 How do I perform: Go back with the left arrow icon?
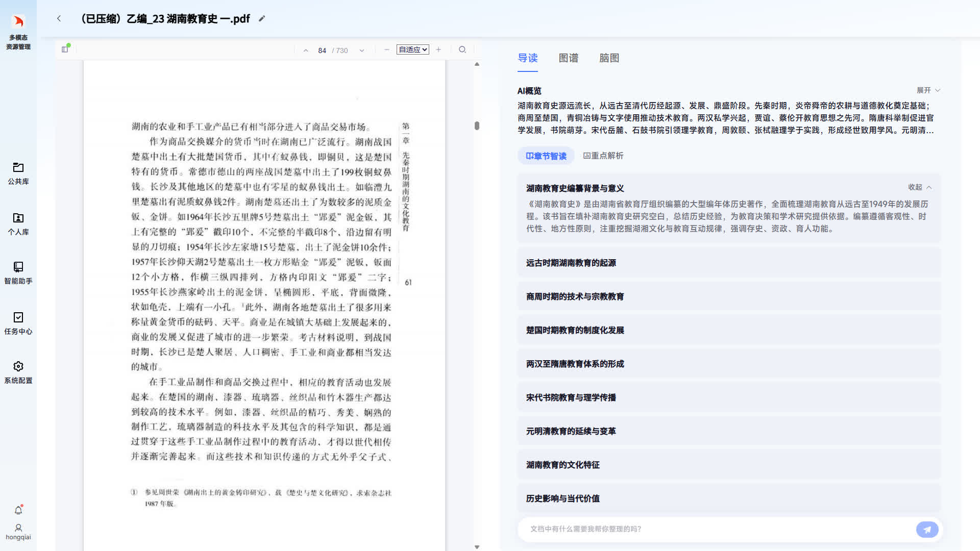click(59, 18)
